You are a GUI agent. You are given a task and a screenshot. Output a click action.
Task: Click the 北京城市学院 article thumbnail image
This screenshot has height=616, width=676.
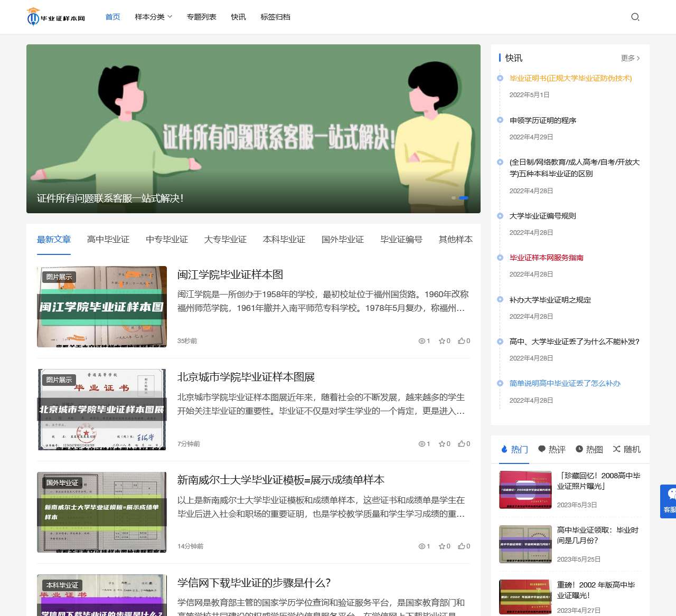click(x=102, y=410)
